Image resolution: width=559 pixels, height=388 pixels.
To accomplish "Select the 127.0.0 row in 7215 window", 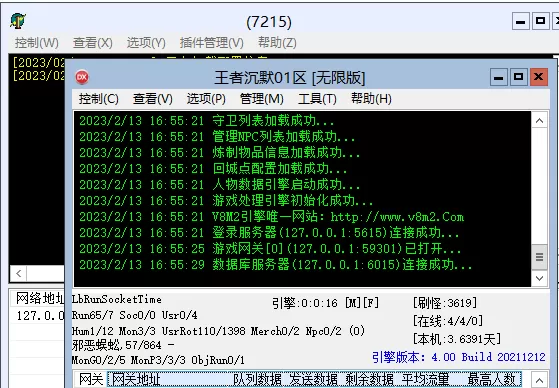I will point(40,316).
